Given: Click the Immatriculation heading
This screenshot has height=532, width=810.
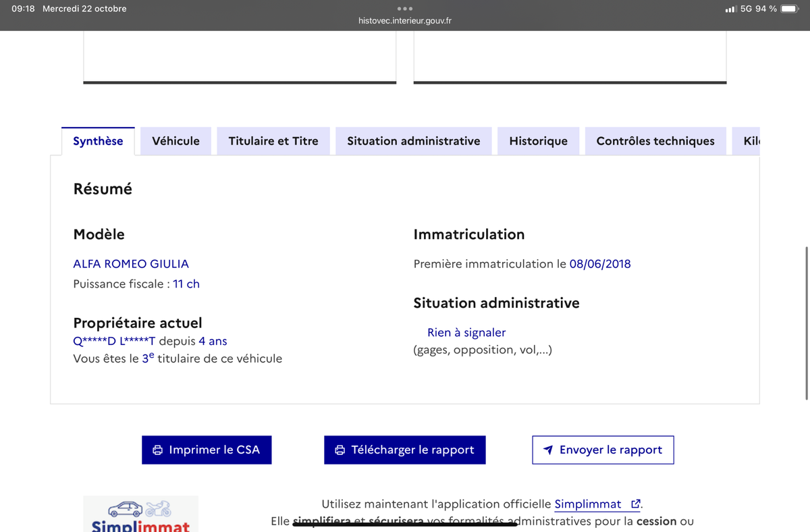Looking at the screenshot, I should 469,234.
